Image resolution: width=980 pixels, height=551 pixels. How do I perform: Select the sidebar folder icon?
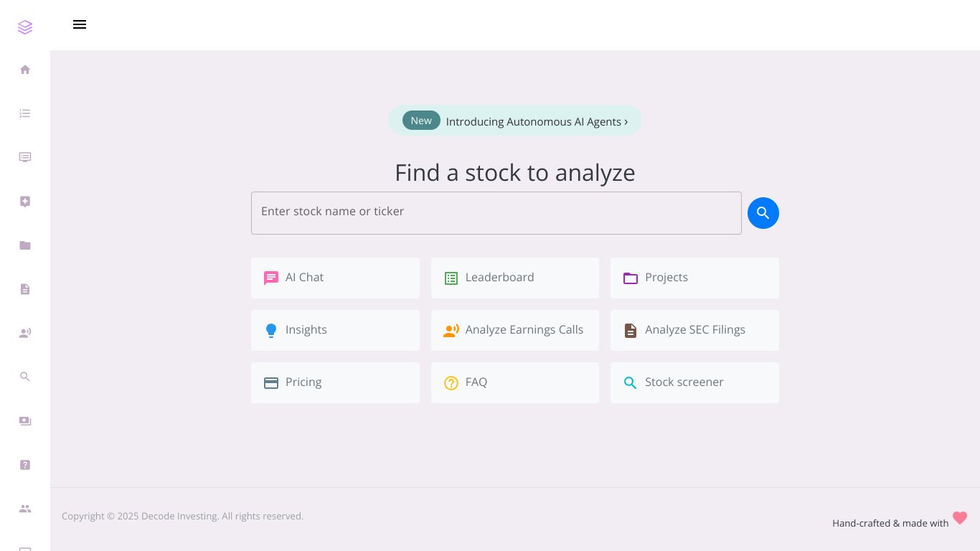pyautogui.click(x=25, y=245)
